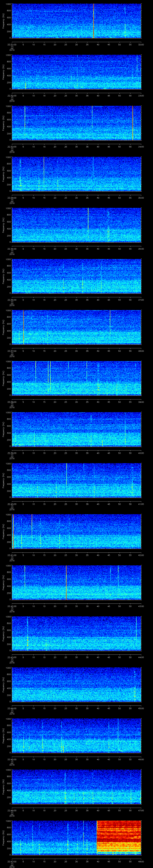The height and width of the screenshot is (868, 153).
Task: Click the 48:00 end time label
Action: [141, 861]
